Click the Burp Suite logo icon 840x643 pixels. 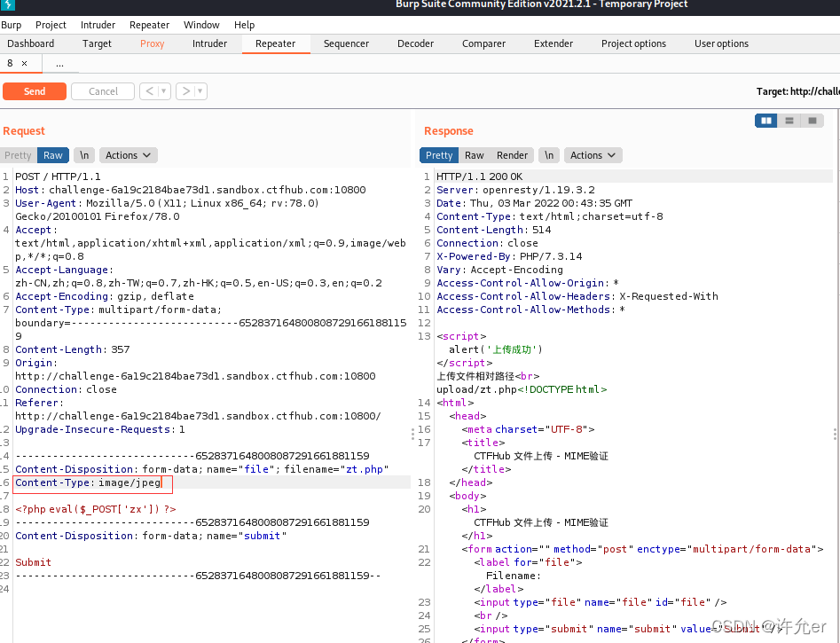pyautogui.click(x=7, y=4)
